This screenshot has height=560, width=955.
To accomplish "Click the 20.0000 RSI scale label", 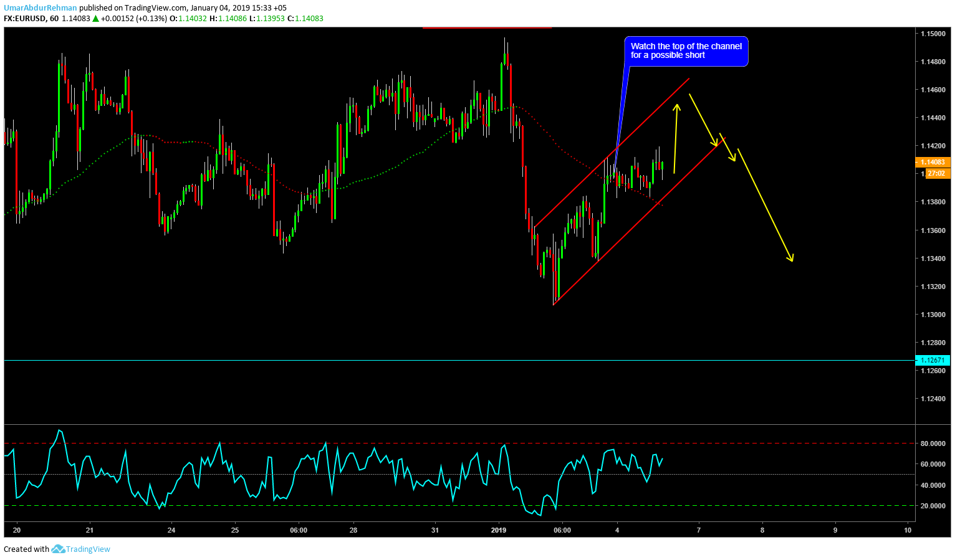I will click(x=933, y=506).
